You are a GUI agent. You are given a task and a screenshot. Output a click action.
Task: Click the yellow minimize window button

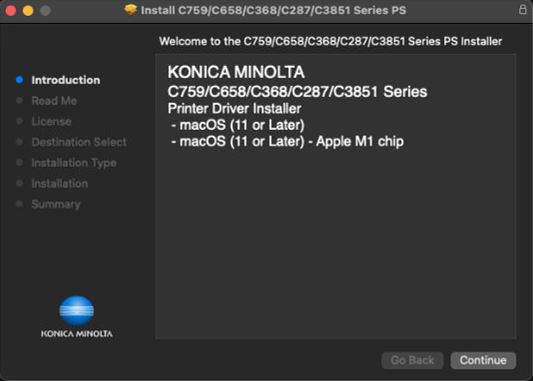(28, 11)
